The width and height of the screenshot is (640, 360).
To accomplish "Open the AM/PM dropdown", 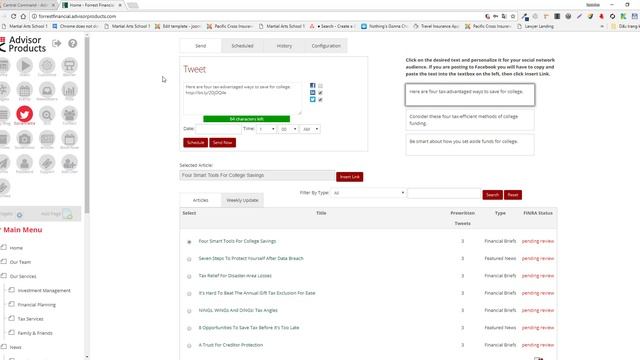I will point(310,129).
